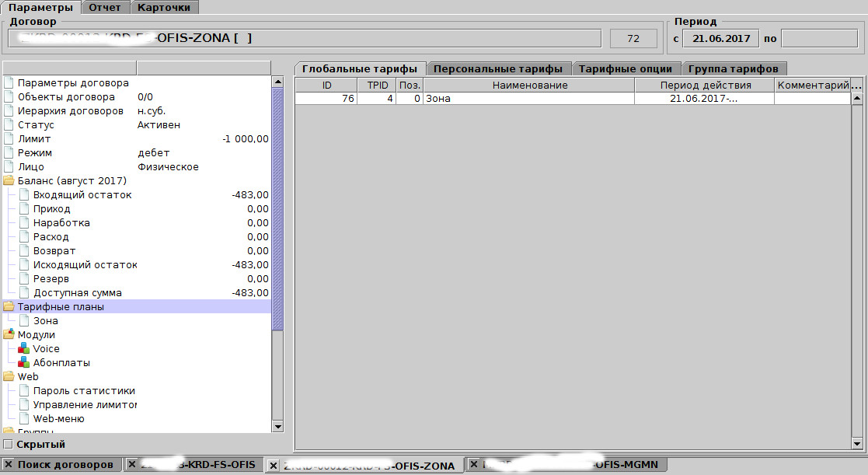The image size is (868, 475).
Task: Select the Зона tariff table row
Action: [528, 99]
